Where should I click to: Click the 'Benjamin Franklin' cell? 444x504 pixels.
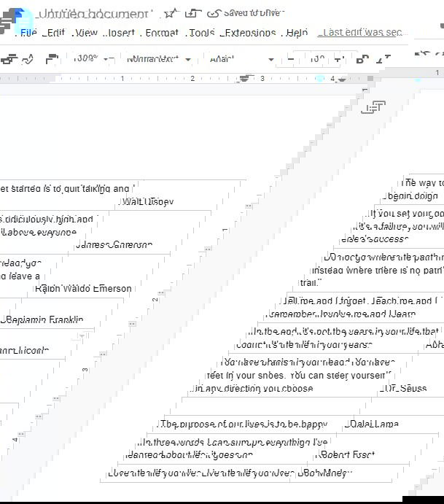43,319
